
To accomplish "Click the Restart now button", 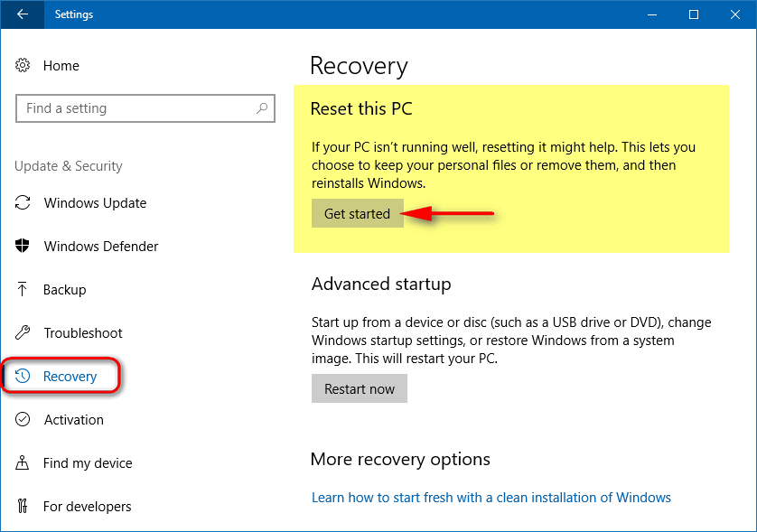I will point(360,388).
